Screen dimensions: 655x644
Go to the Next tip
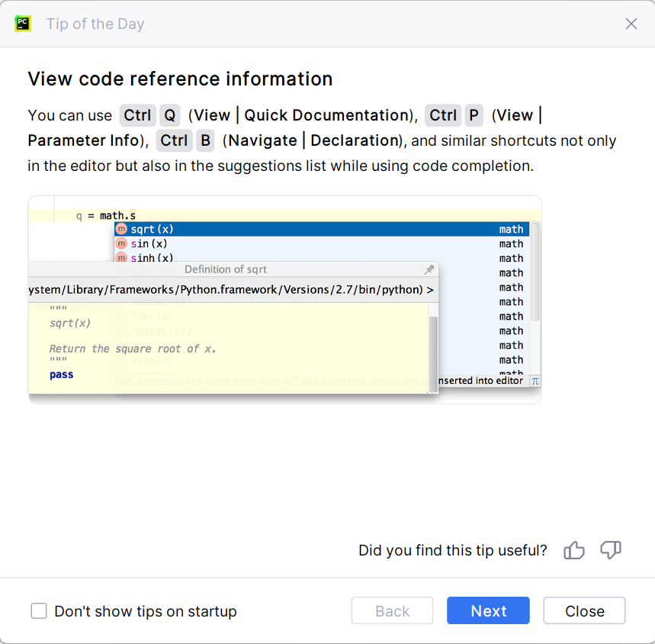[488, 611]
